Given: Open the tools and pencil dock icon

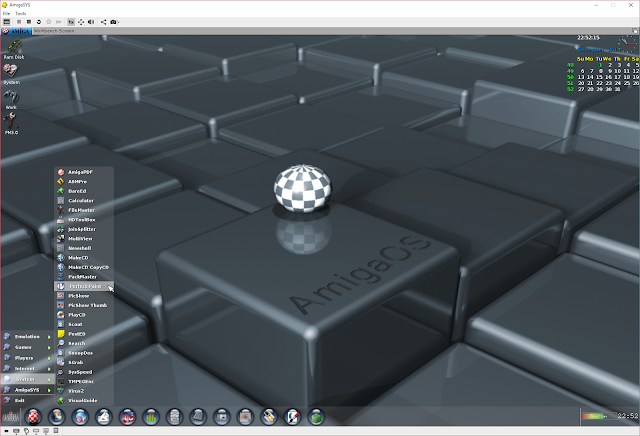Looking at the screenshot, I should (269, 417).
